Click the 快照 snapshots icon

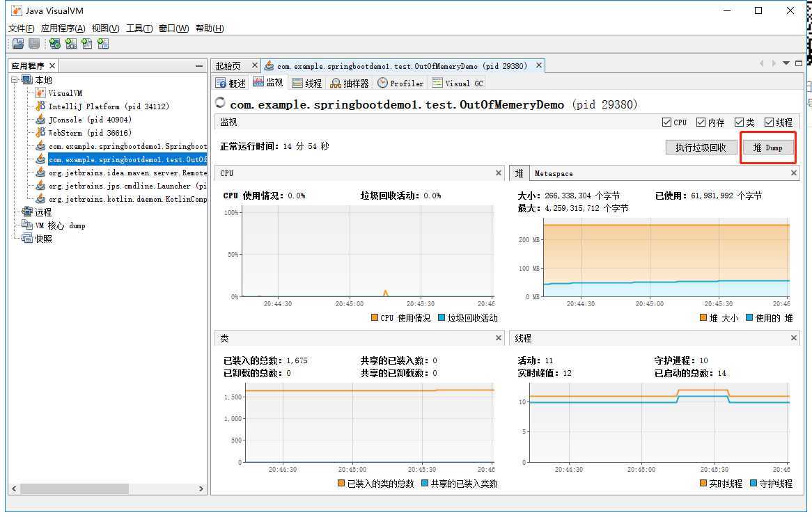coord(27,238)
